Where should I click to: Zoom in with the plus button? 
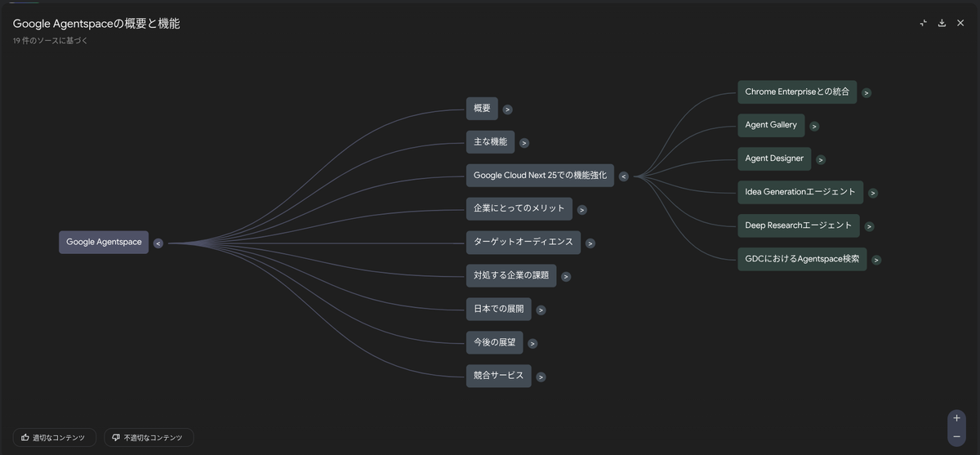pyautogui.click(x=956, y=418)
